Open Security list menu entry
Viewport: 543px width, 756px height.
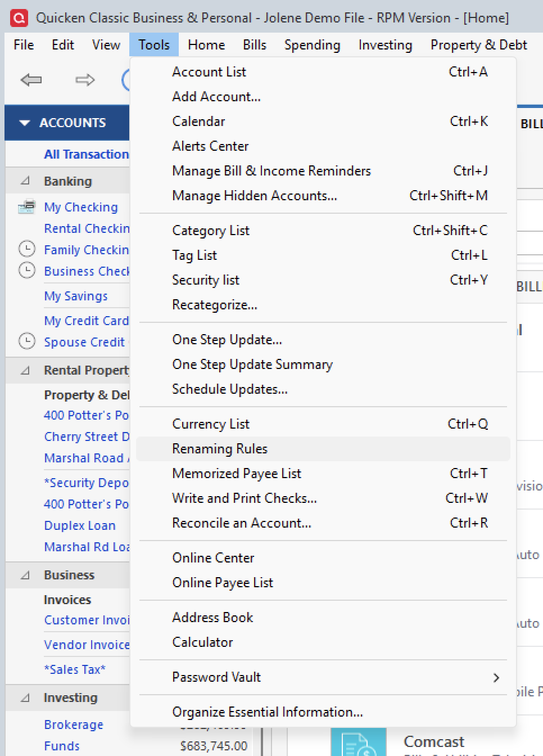click(x=323, y=280)
